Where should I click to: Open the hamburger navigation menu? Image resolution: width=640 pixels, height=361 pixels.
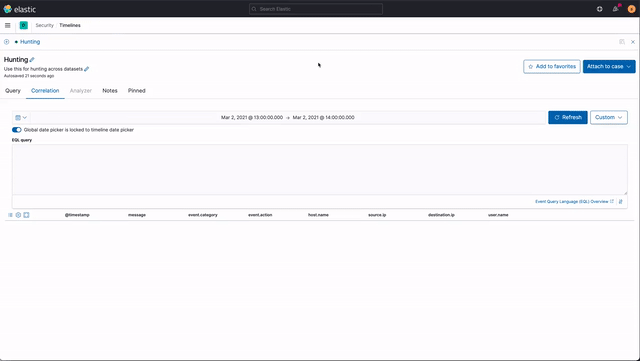coord(7,25)
